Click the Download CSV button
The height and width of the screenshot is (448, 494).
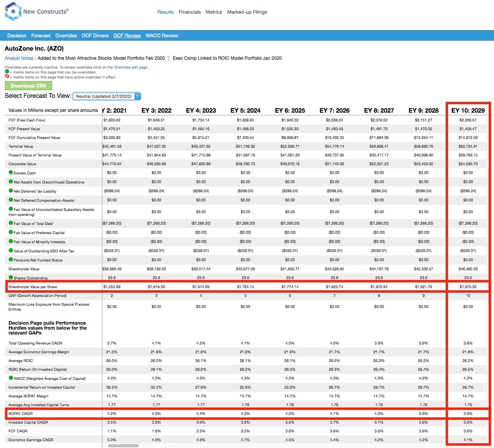(29, 86)
